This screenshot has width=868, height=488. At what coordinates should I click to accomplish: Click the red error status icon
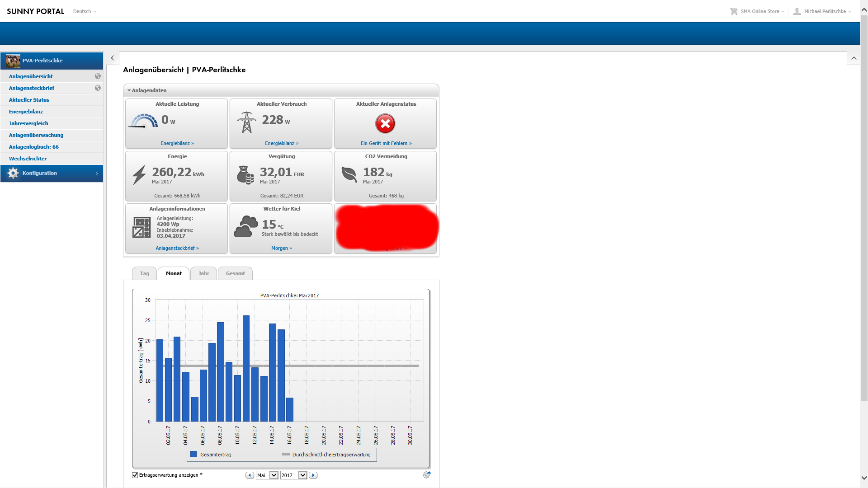pos(385,123)
